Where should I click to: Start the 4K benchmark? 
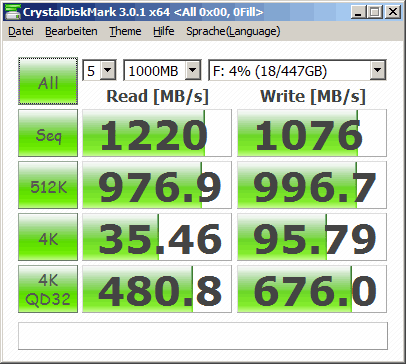(48, 237)
